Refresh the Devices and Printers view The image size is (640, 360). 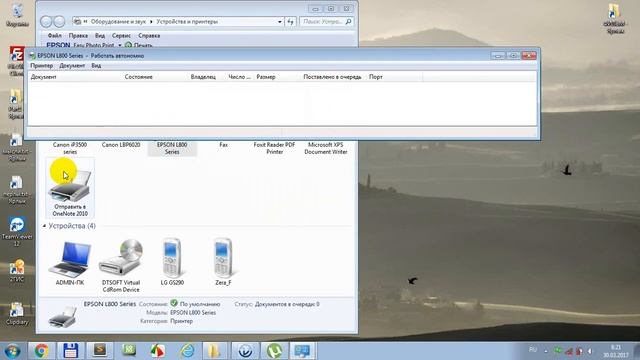pos(290,22)
